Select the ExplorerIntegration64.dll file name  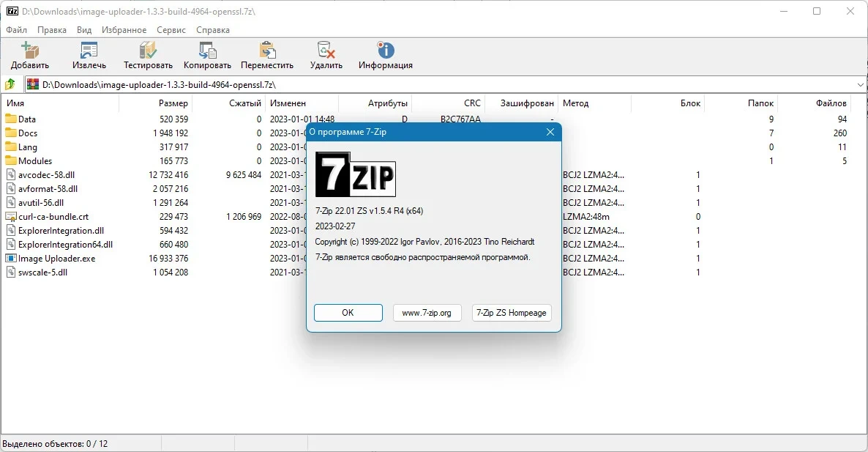(x=65, y=244)
